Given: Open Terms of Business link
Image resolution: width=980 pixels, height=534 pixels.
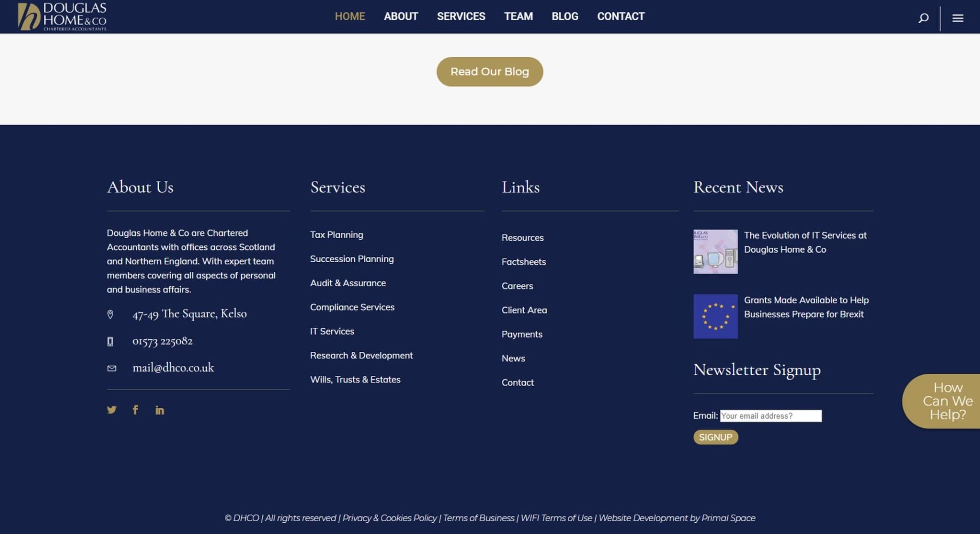Looking at the screenshot, I should (x=479, y=518).
